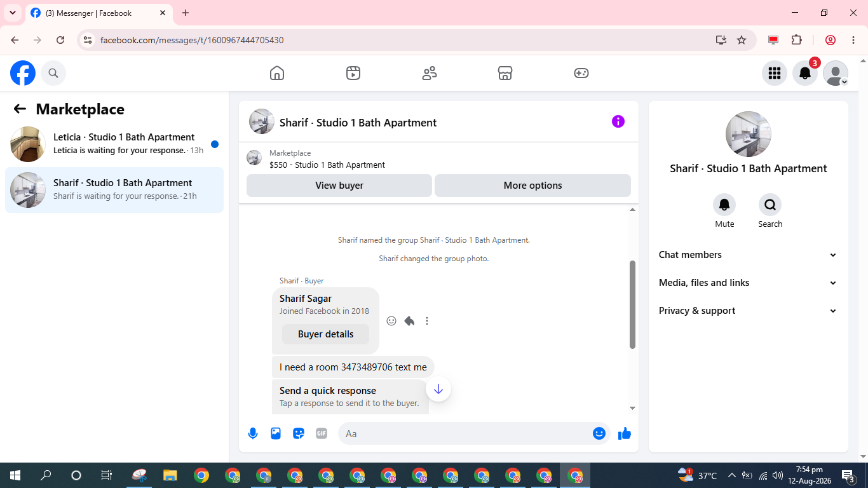Open the Friends icon in top navigation

430,73
